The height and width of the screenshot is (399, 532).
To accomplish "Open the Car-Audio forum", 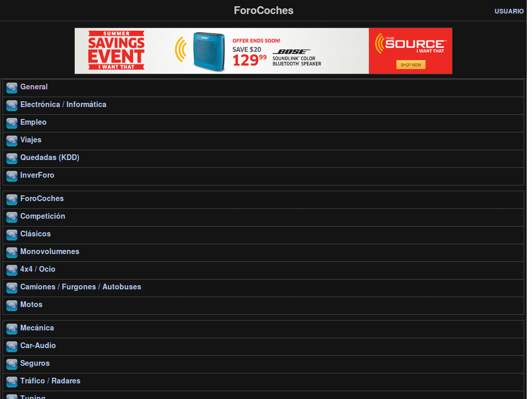I will (x=38, y=345).
